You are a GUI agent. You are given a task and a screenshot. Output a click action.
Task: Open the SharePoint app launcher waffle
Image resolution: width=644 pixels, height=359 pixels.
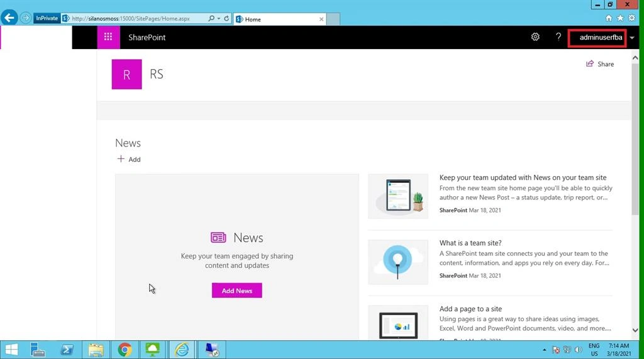click(x=108, y=37)
